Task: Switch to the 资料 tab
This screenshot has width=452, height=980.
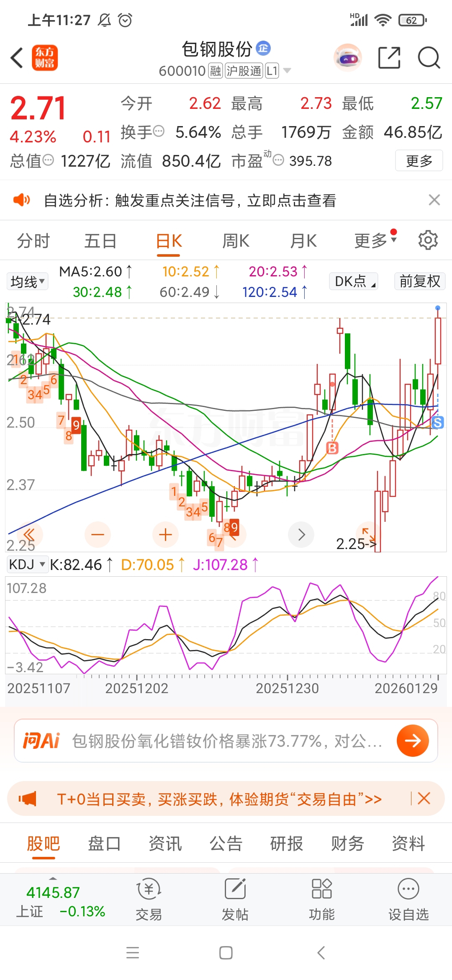Action: 408,843
